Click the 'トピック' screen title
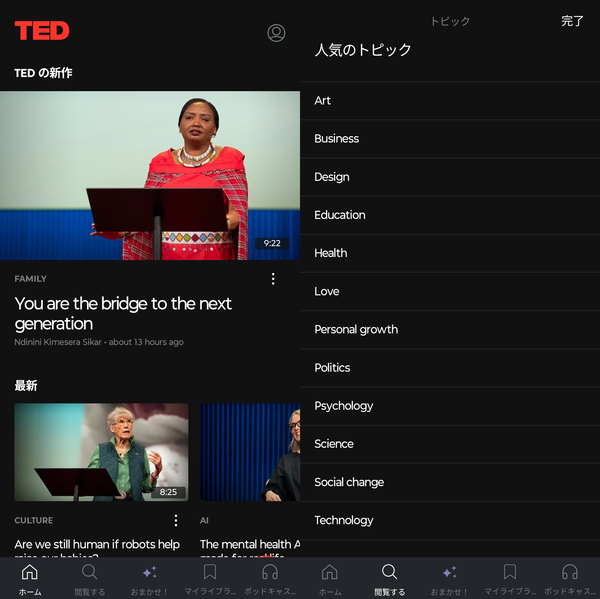 (450, 21)
